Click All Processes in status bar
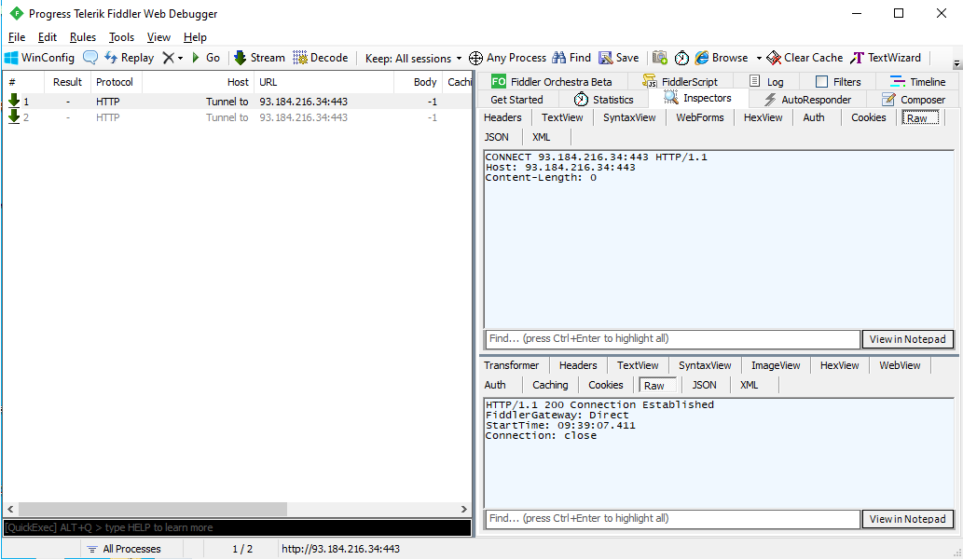 (x=131, y=549)
